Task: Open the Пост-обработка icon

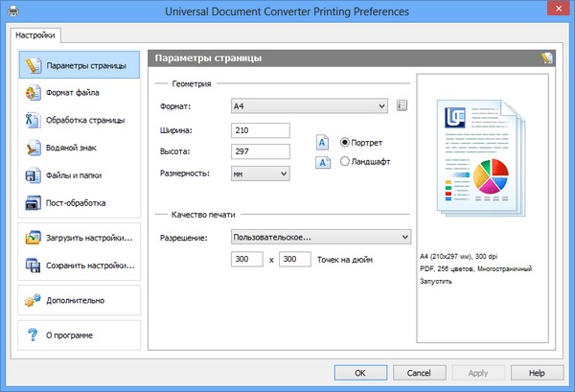Action: coord(32,203)
